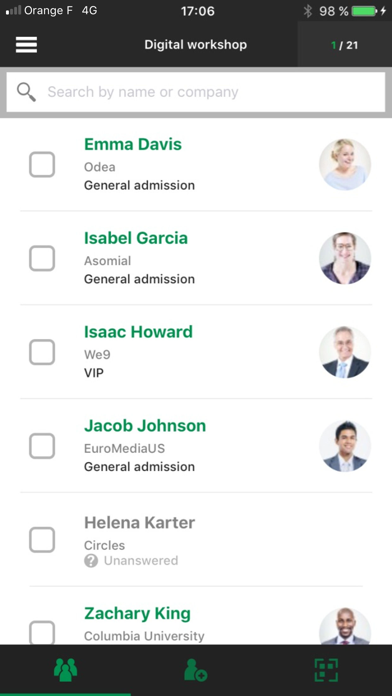Check in Emma Davis checkbox

(42, 164)
